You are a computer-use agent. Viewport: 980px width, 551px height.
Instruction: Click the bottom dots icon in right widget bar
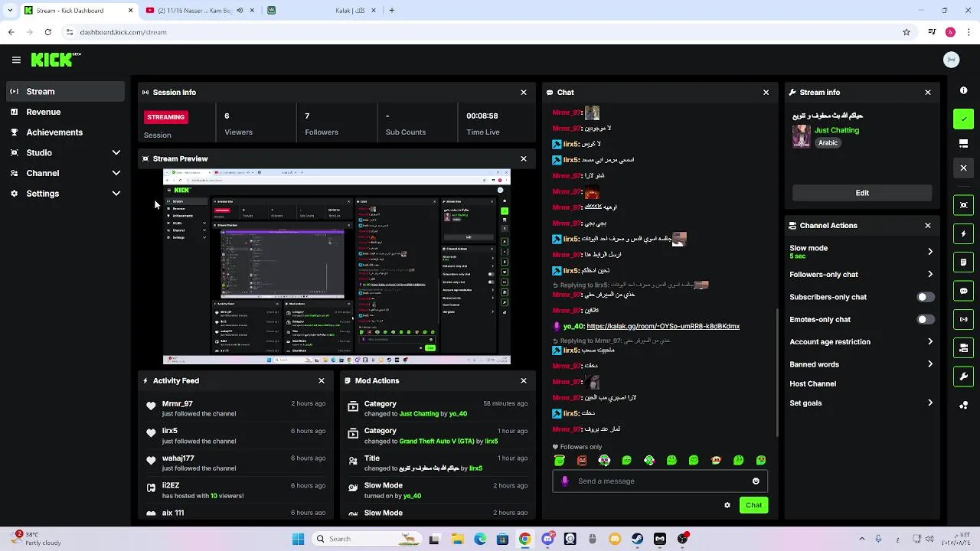pyautogui.click(x=963, y=406)
